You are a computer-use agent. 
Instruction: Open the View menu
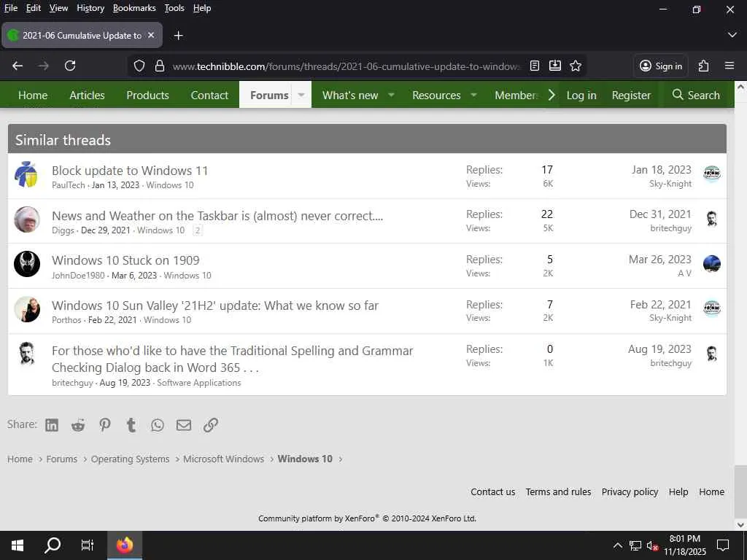tap(58, 8)
